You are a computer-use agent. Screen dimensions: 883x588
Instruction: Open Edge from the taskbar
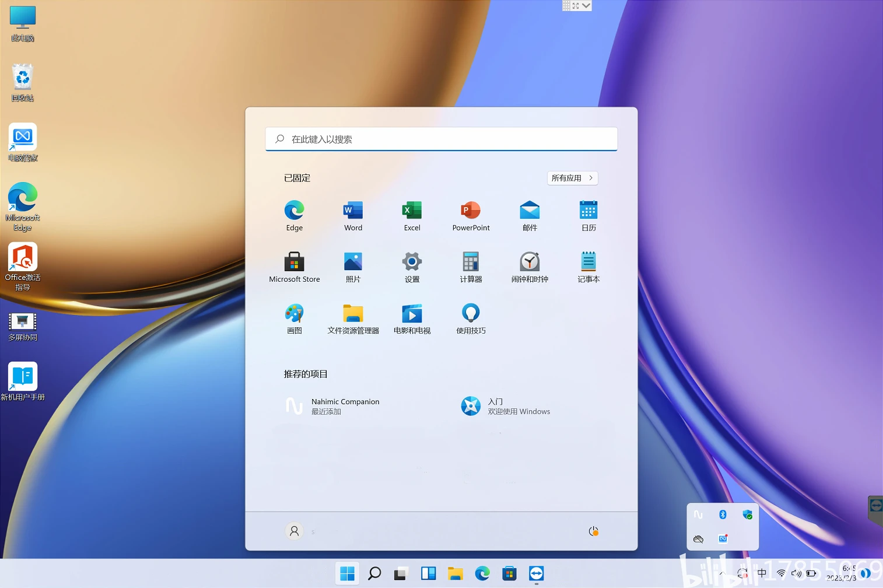tap(482, 573)
